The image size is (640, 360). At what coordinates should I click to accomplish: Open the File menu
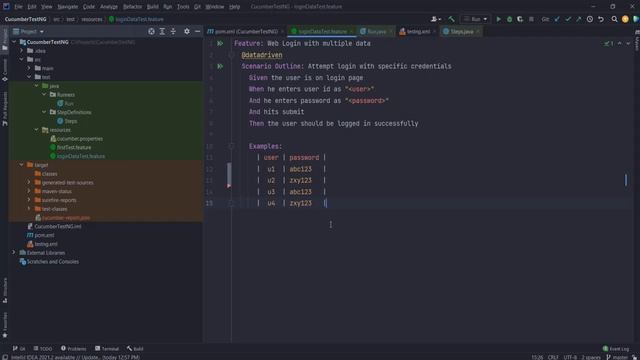click(18, 7)
